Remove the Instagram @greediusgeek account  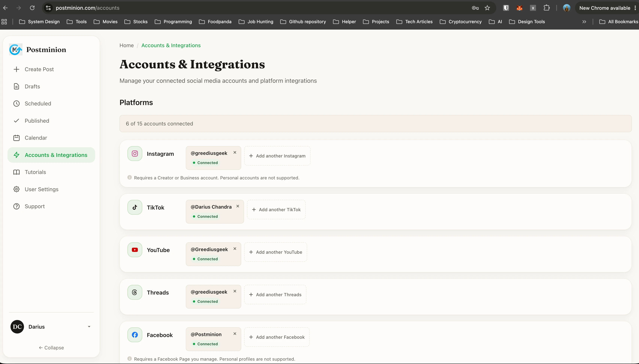click(235, 152)
